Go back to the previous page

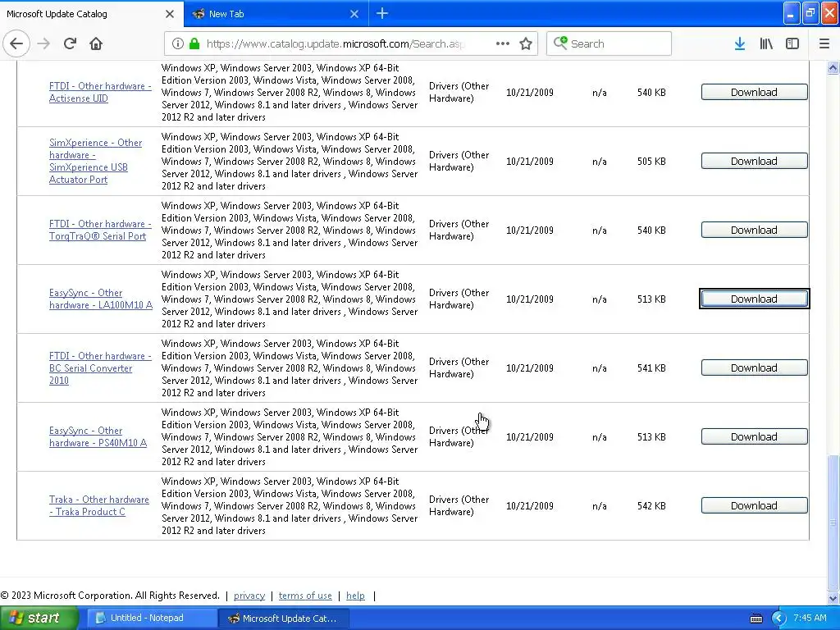pos(16,43)
